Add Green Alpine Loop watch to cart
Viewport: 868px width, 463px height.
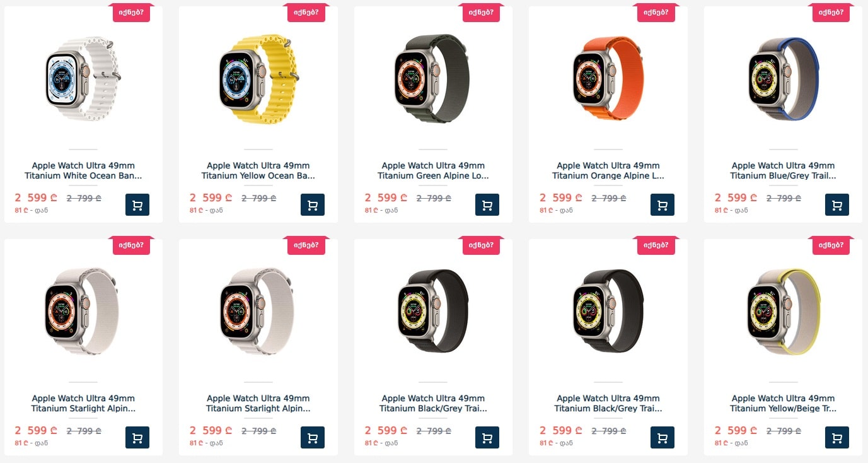(x=487, y=205)
